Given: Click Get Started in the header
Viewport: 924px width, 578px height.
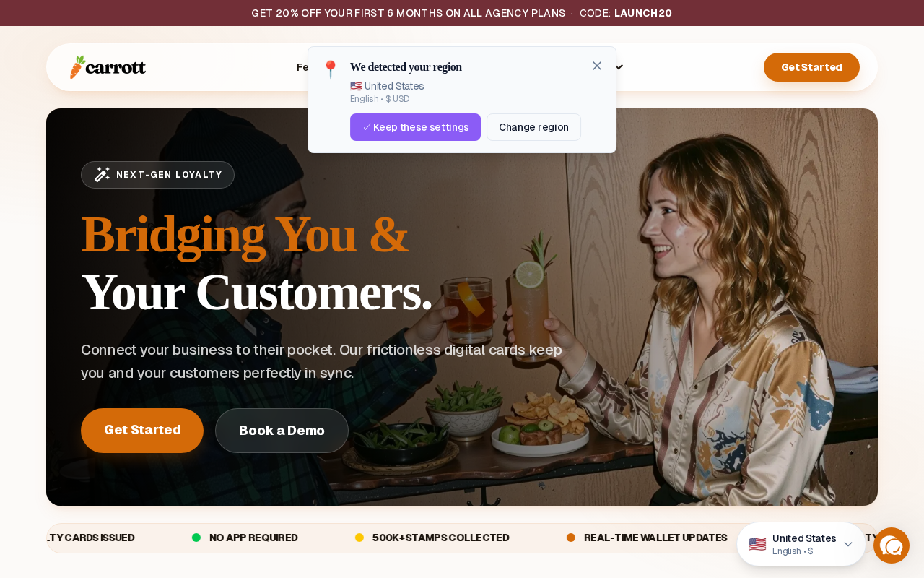Looking at the screenshot, I should (811, 67).
